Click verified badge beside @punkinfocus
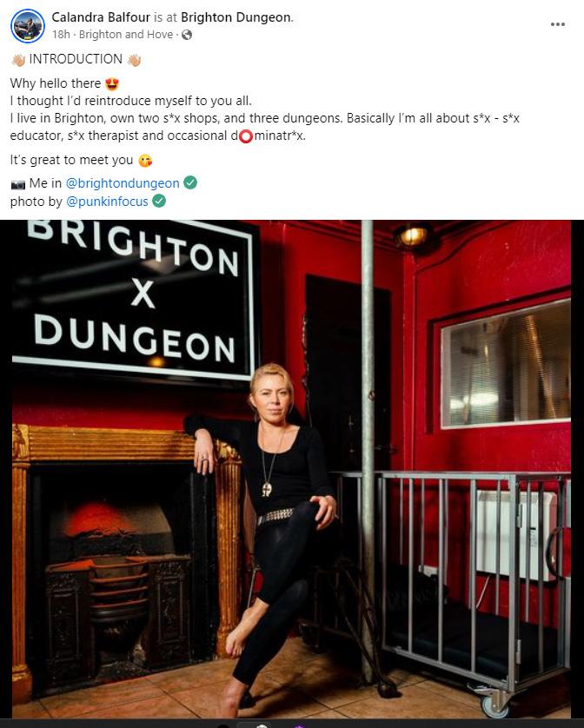The height and width of the screenshot is (728, 584). tap(159, 201)
